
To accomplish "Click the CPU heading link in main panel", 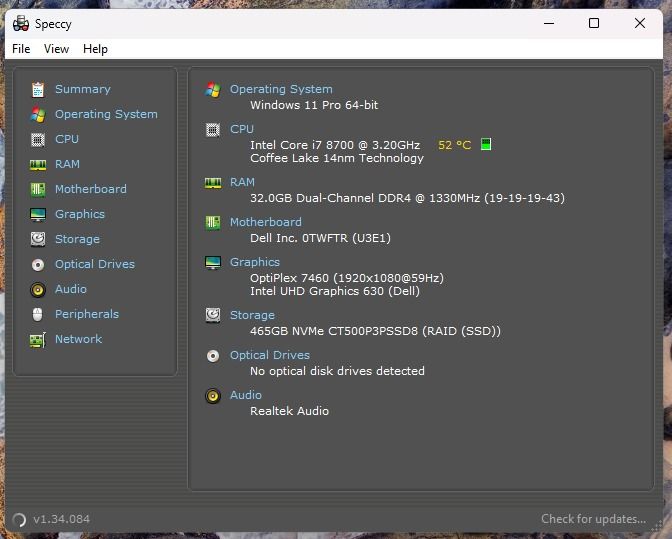I will coord(242,129).
